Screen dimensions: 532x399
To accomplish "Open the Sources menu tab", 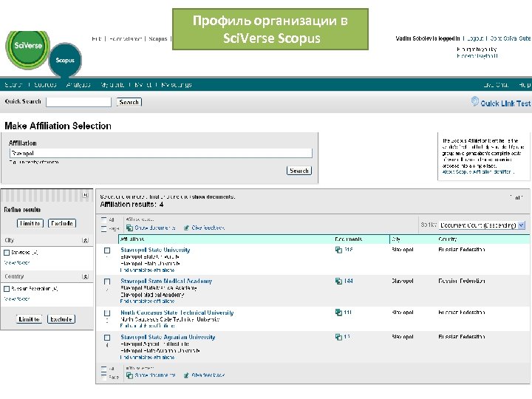I will coord(45,85).
